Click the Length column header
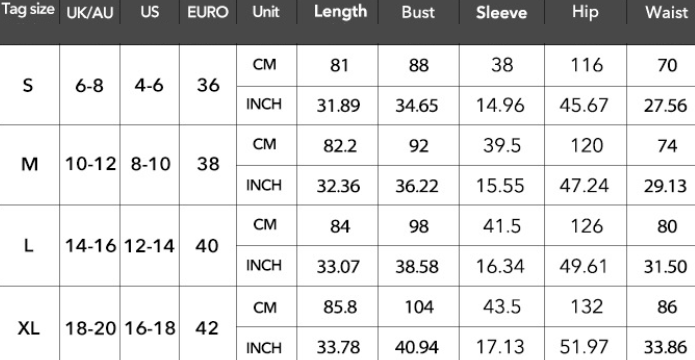This screenshot has width=695, height=360. tap(340, 12)
